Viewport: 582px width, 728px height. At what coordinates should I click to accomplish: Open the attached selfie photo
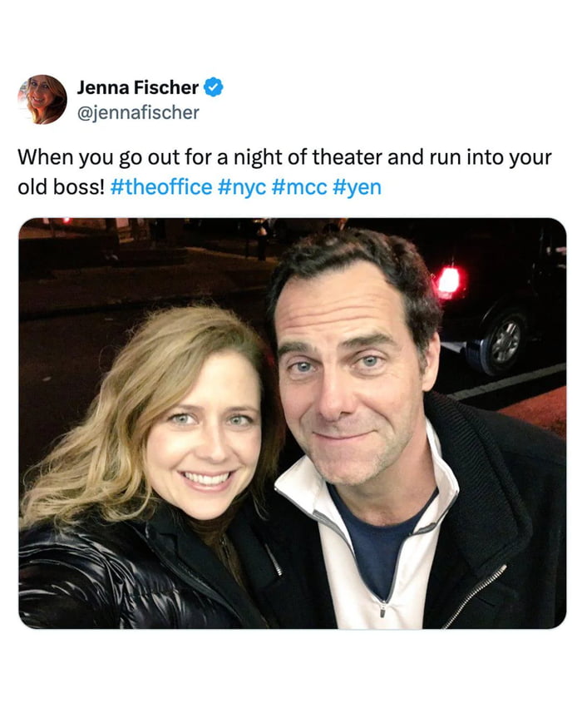[x=292, y=423]
